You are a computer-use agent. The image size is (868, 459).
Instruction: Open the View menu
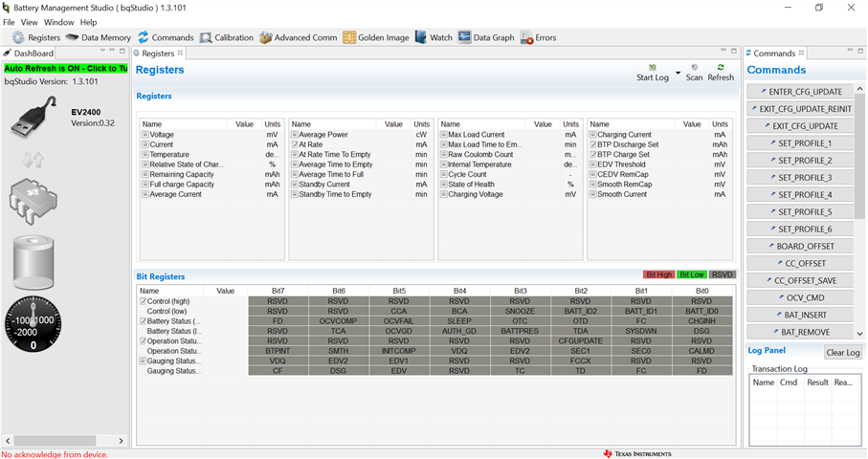pos(30,22)
